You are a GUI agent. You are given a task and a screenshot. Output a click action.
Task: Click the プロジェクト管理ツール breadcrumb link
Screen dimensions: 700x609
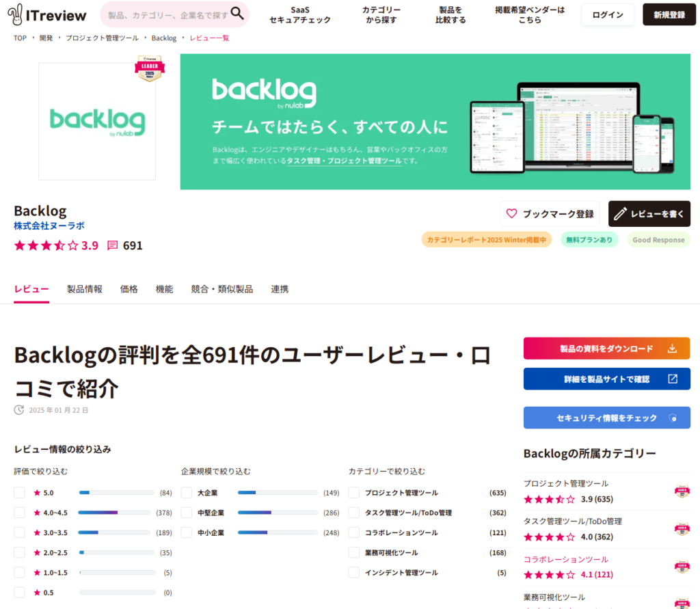[103, 38]
